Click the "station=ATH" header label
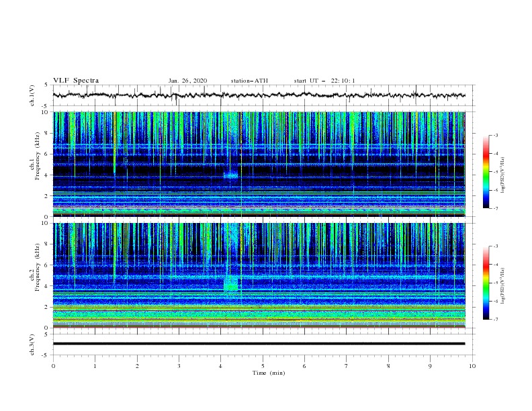This screenshot has width=532, height=411. coord(249,81)
